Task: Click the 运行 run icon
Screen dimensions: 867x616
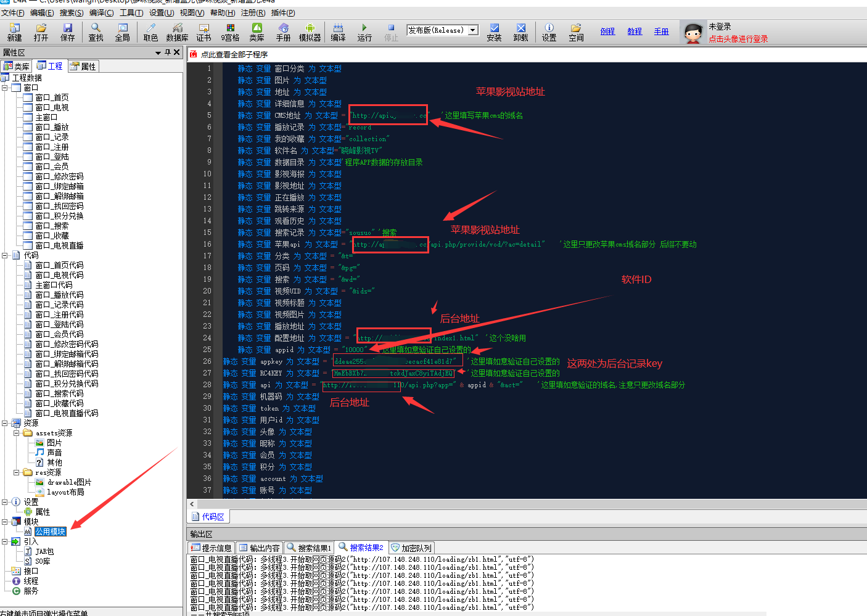Action: [364, 32]
